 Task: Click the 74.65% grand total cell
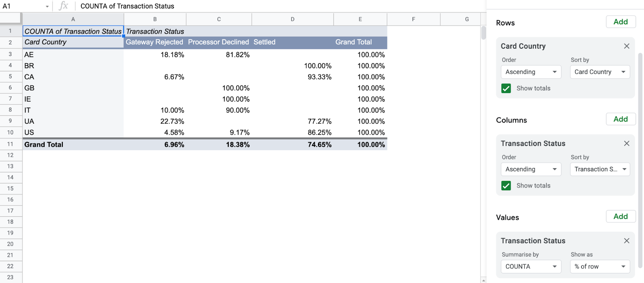293,144
